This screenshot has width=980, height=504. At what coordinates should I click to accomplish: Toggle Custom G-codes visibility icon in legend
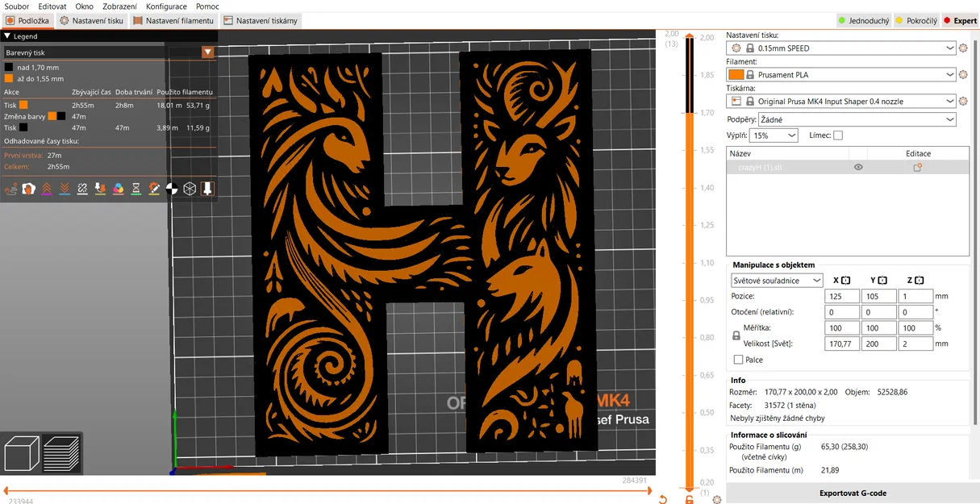[154, 189]
